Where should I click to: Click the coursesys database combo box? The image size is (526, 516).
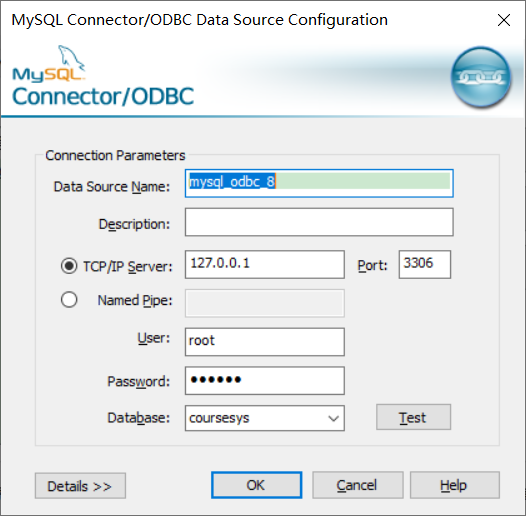pos(265,418)
